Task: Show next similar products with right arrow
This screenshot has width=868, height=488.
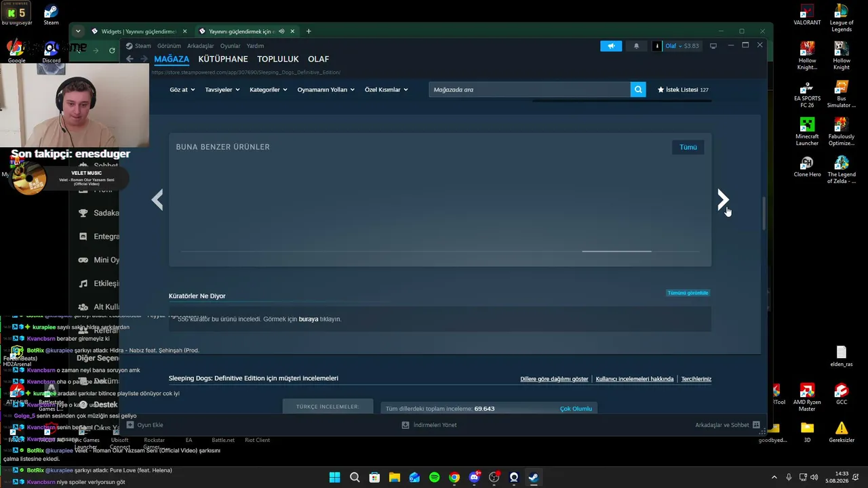Action: point(723,199)
